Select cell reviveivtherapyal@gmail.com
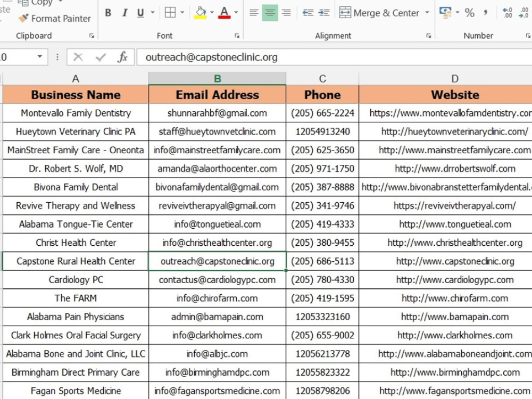Viewport: 532px width, 399px height. point(217,205)
